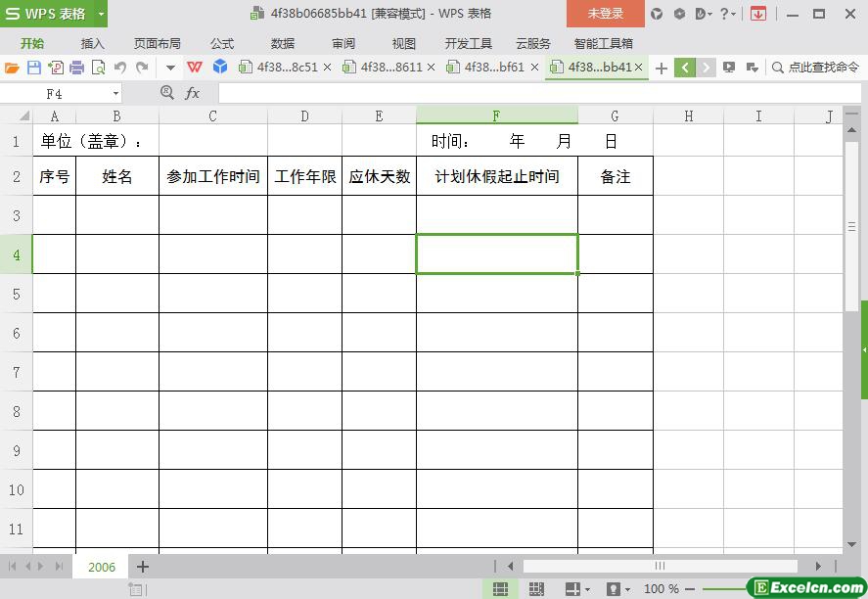
Task: Click the 未登录 login button
Action: click(x=605, y=14)
